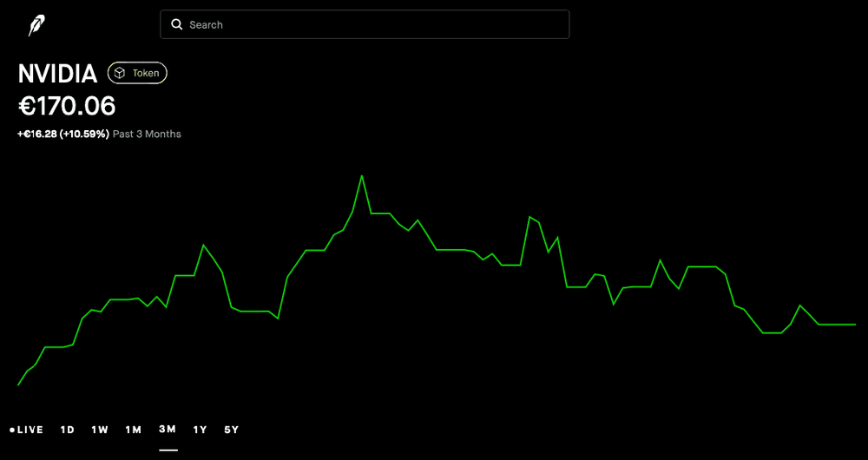868x460 pixels.
Task: Click the Past 3 Months label
Action: 147,134
